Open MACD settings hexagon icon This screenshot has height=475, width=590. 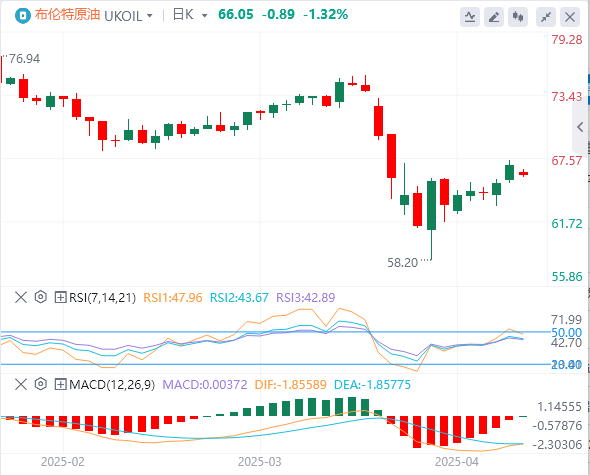[x=41, y=384]
